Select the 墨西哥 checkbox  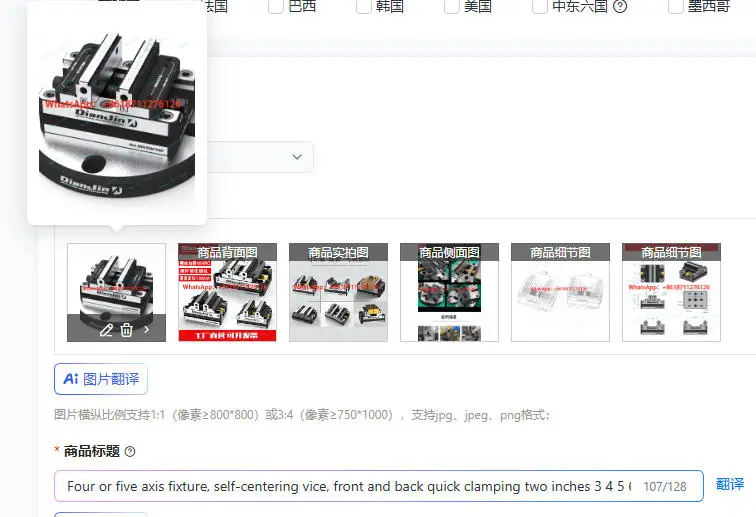[x=675, y=6]
